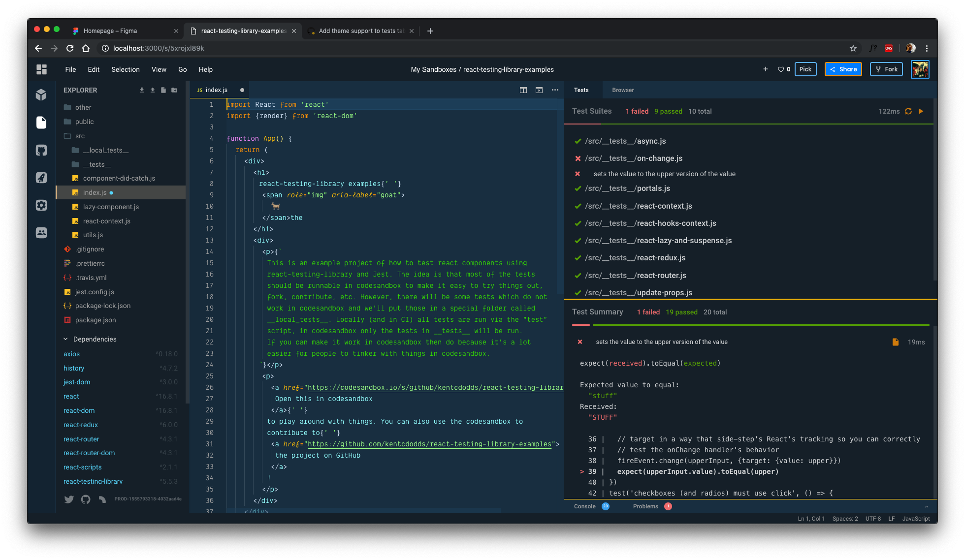This screenshot has width=965, height=560.
Task: Run all tests with the play icon
Action: point(921,111)
